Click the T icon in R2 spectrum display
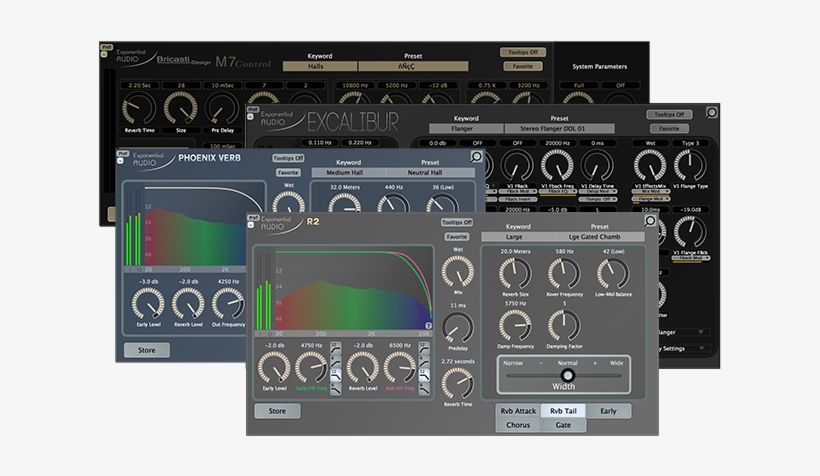 pyautogui.click(x=428, y=325)
